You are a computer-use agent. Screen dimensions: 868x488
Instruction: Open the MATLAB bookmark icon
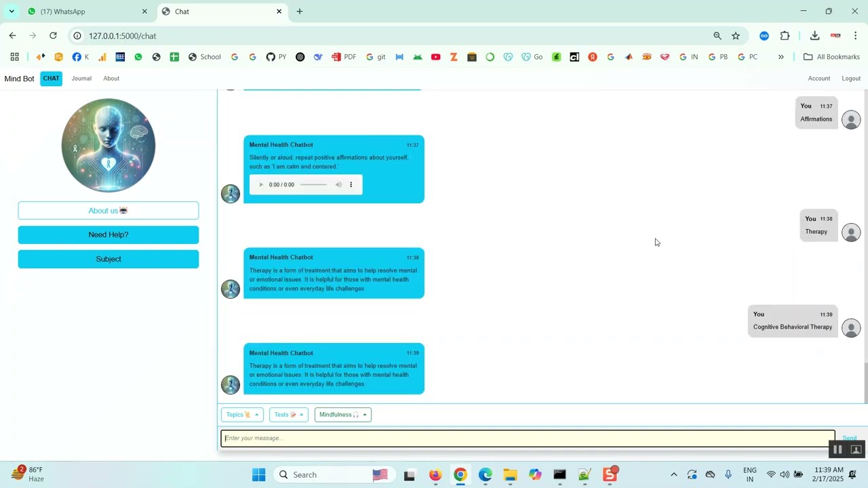[x=629, y=57]
